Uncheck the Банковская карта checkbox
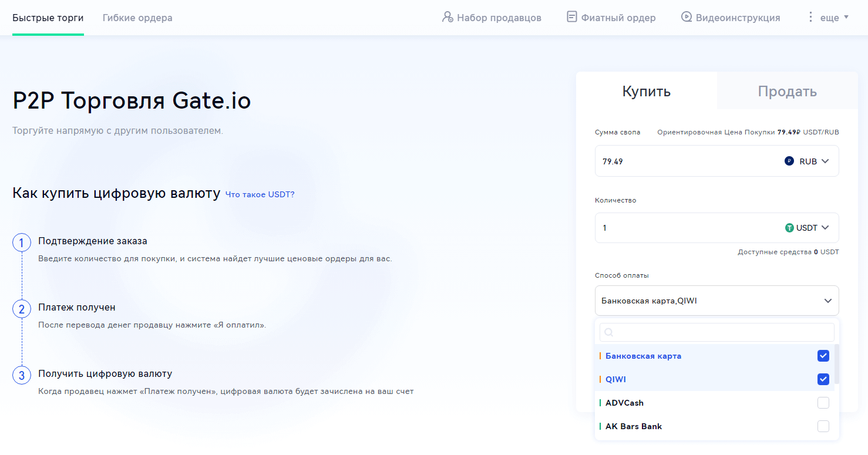Viewport: 868px width, 455px height. point(823,356)
